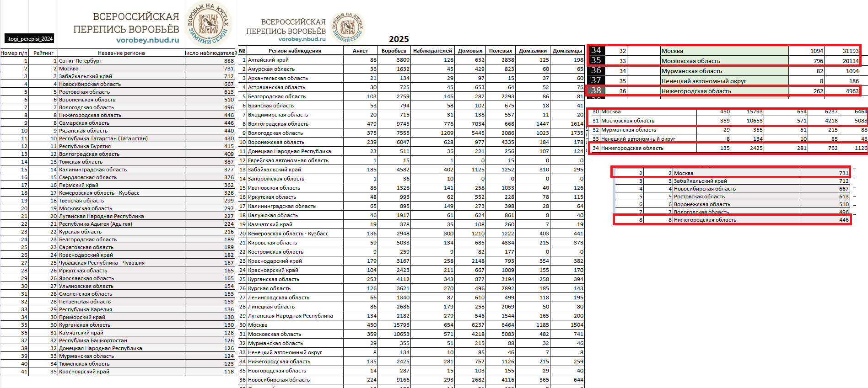Select 'Чувашская Республика - Чувашия' cell
The image size is (868, 388).
(121, 263)
